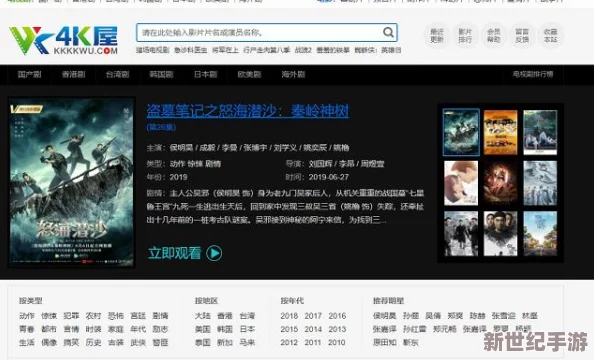This screenshot has width=594, height=360.
Task: Filter by genre 农村
Action: click(x=93, y=316)
